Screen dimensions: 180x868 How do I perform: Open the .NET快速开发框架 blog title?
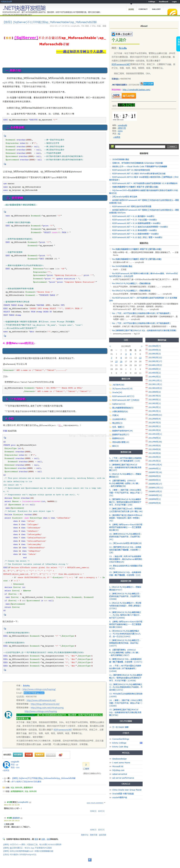(x=24, y=8)
